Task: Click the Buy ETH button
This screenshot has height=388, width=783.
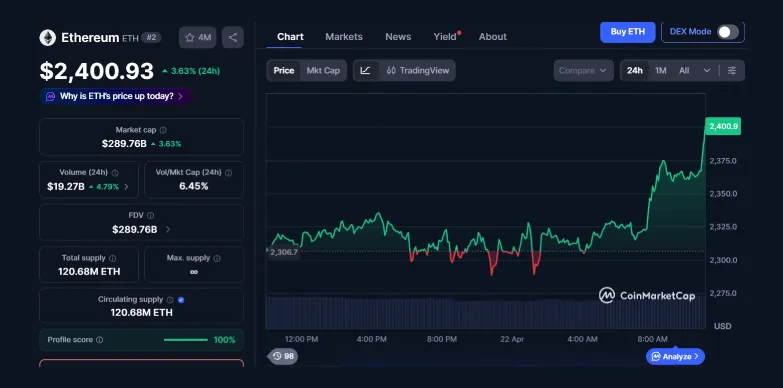Action: [627, 32]
